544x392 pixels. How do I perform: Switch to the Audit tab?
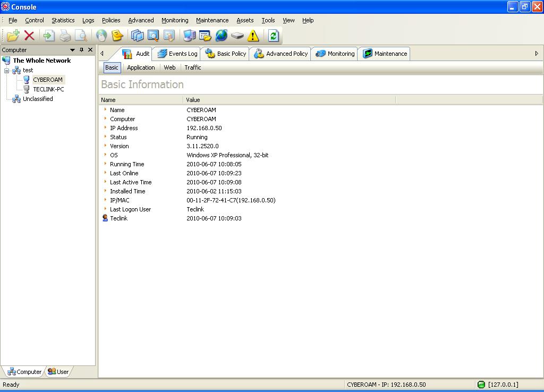pyautogui.click(x=136, y=54)
